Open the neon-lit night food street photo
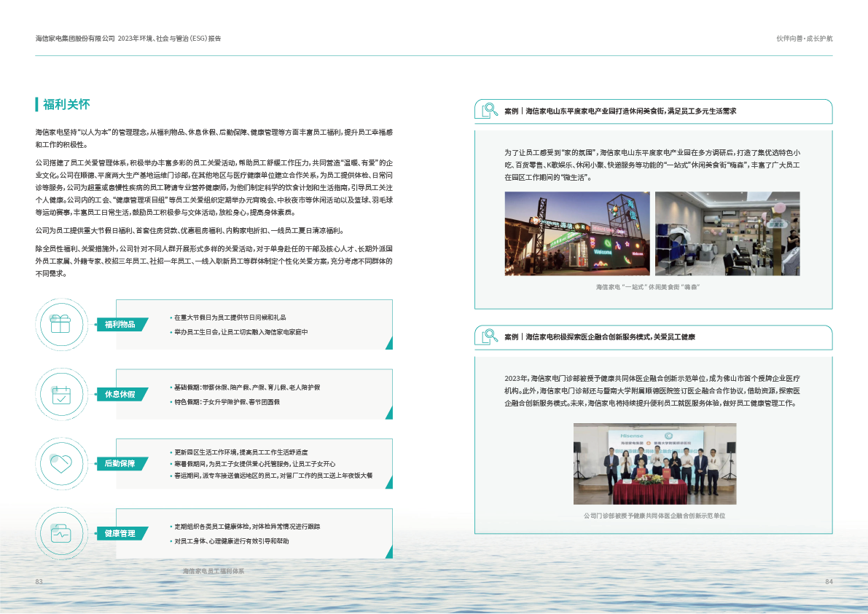868x614 pixels. (x=576, y=233)
